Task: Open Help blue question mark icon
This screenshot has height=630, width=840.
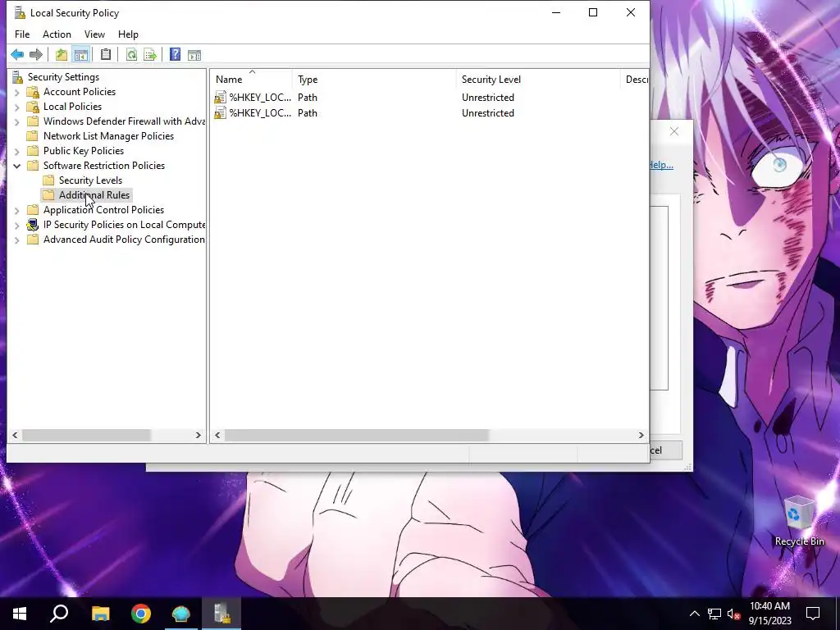Action: click(176, 55)
